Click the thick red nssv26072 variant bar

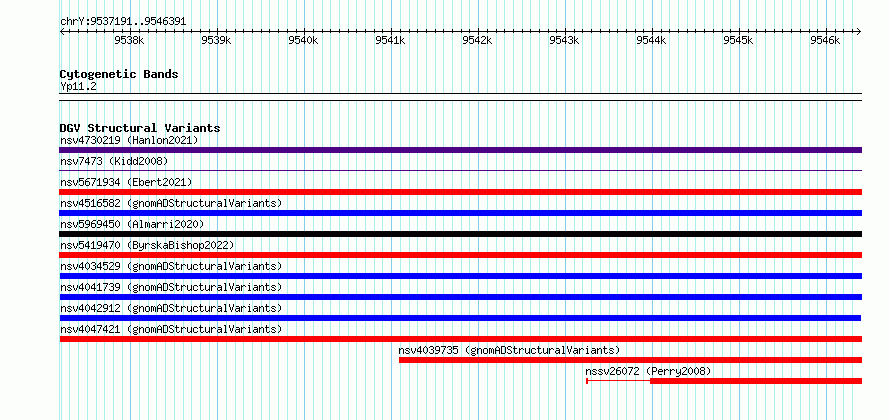click(x=756, y=381)
